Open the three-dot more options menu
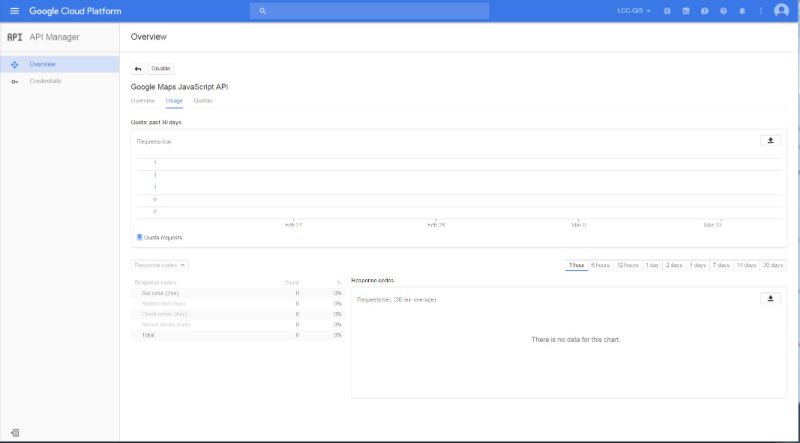 coord(761,11)
